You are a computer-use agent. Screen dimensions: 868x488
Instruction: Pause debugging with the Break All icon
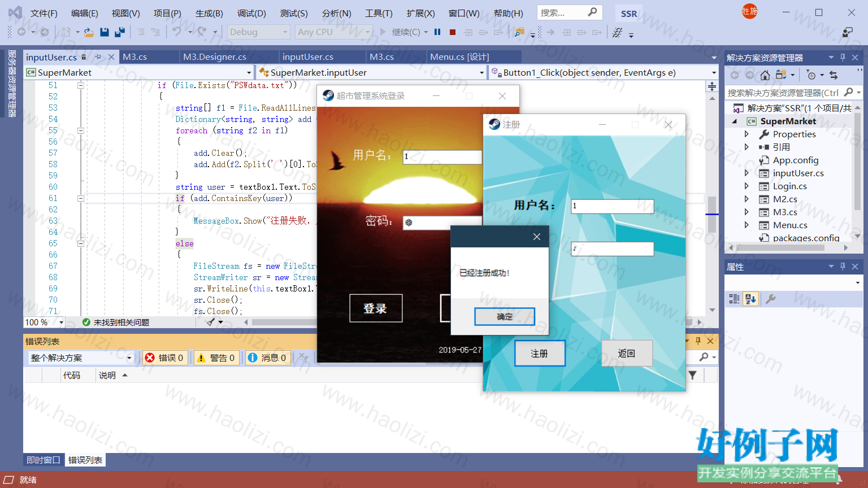(437, 32)
